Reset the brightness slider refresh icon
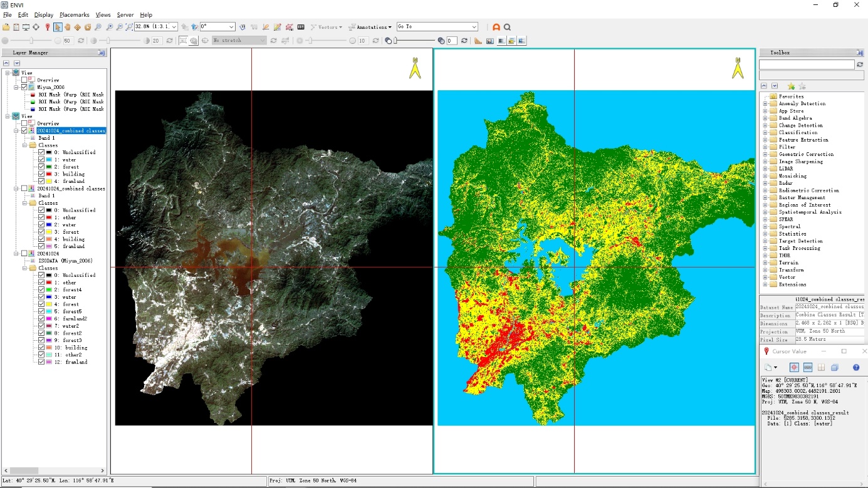The image size is (868, 488). tap(81, 41)
